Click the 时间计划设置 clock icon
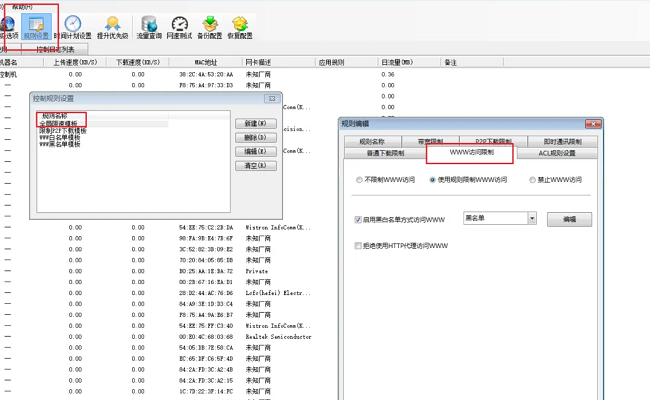 73,27
